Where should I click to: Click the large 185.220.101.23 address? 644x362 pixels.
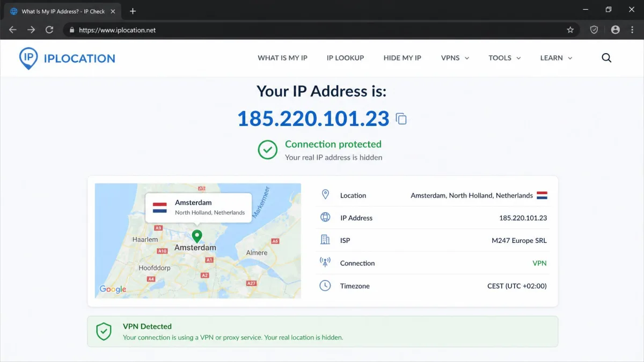(x=313, y=119)
